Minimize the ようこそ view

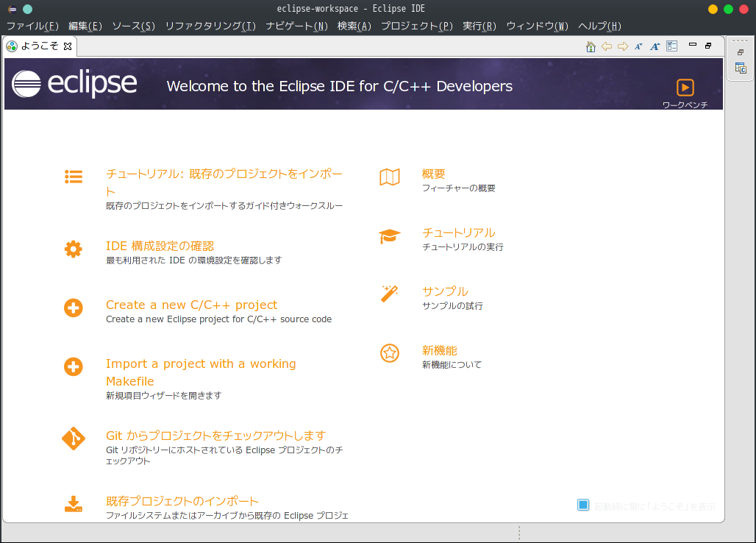693,44
